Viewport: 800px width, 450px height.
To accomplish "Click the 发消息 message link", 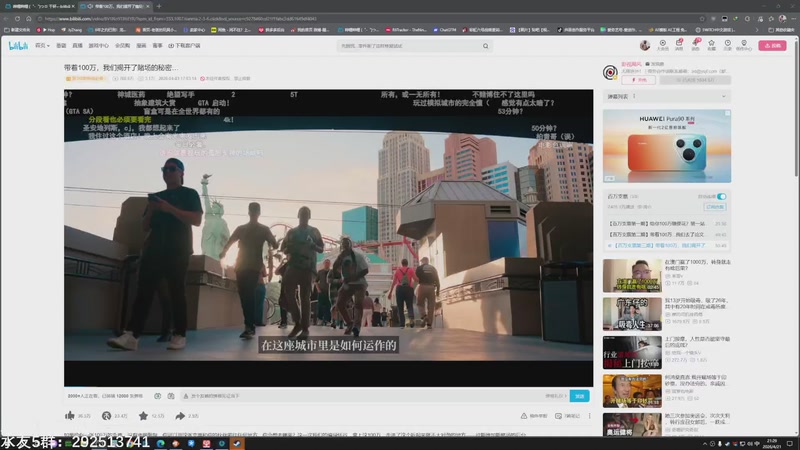I will tap(655, 64).
